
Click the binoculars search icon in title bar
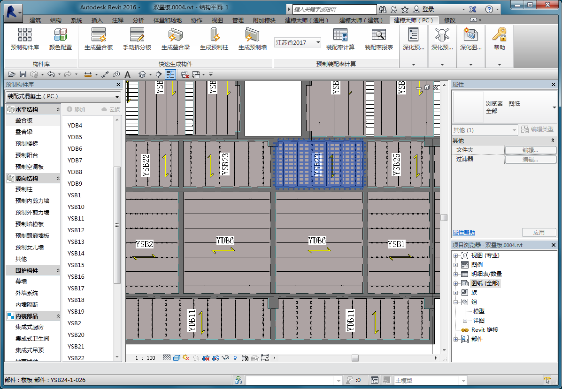pyautogui.click(x=383, y=9)
